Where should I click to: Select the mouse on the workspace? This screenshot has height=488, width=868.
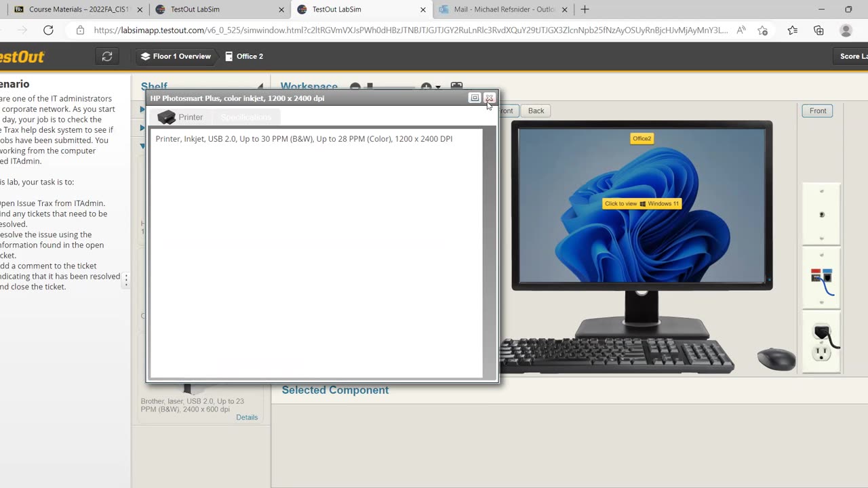776,359
